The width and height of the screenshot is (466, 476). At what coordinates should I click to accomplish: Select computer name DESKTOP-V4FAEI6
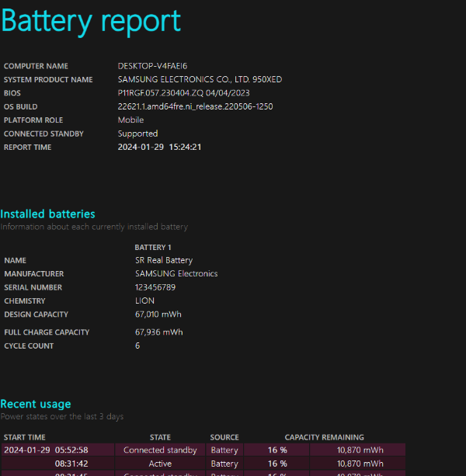point(152,66)
